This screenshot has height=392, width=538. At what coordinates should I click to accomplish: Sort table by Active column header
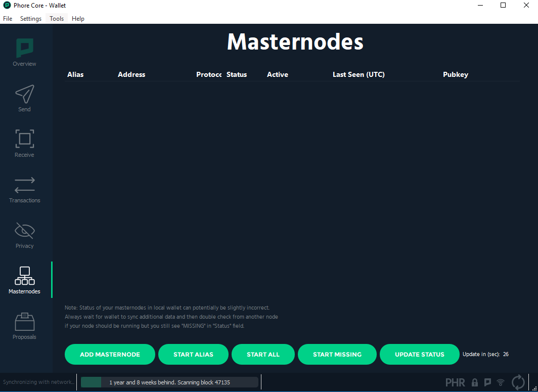(x=278, y=74)
